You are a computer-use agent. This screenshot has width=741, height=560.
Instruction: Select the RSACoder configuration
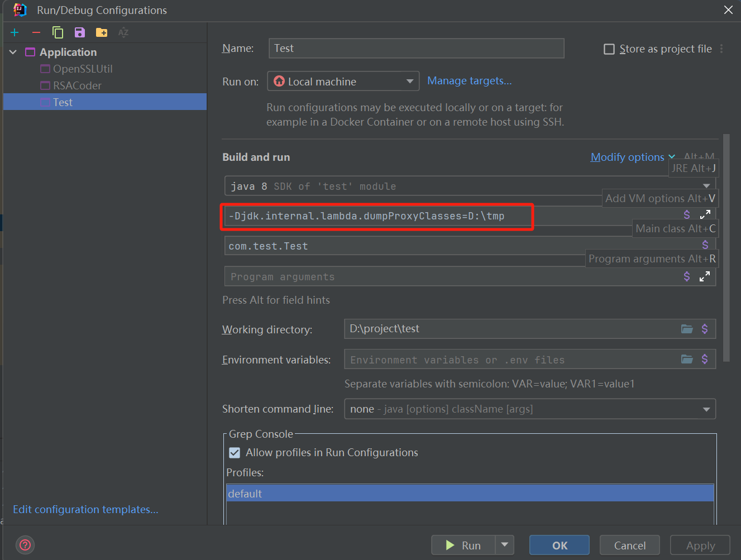[x=77, y=86]
